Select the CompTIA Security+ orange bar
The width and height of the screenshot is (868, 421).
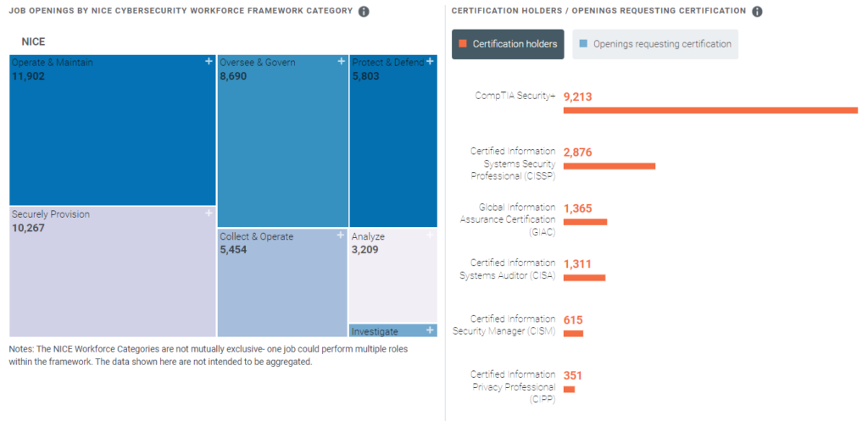[x=710, y=110]
